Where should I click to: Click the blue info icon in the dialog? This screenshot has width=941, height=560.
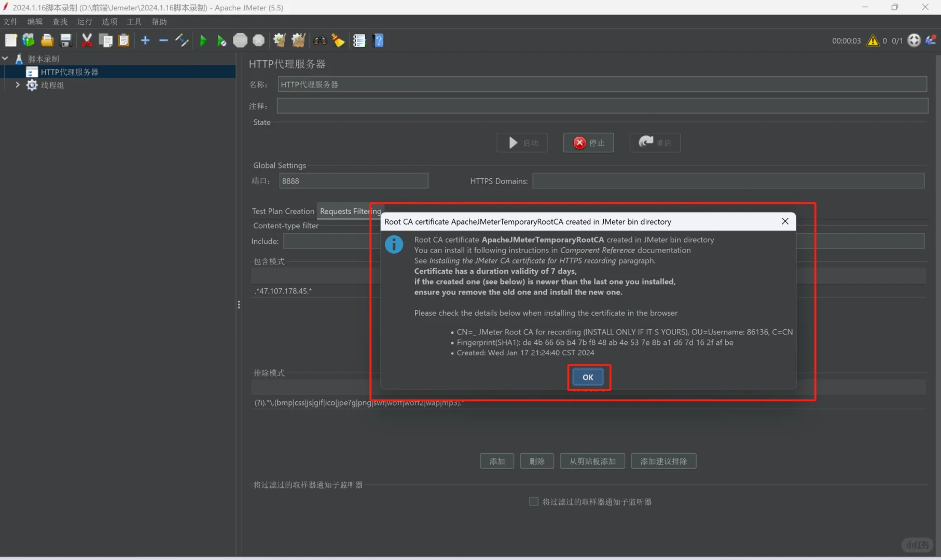pyautogui.click(x=394, y=244)
